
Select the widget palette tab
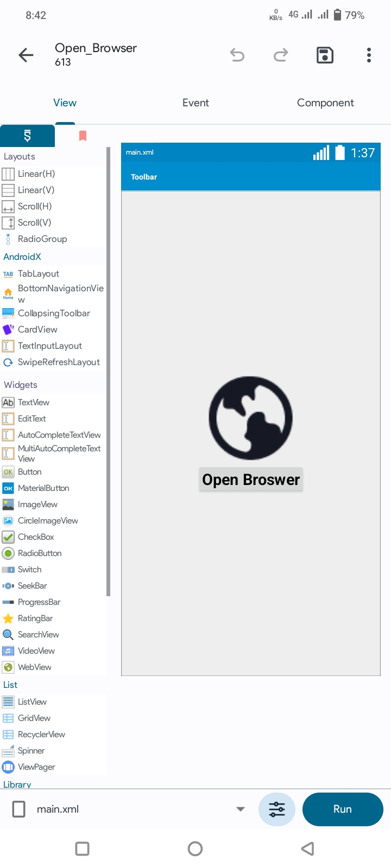tap(27, 136)
